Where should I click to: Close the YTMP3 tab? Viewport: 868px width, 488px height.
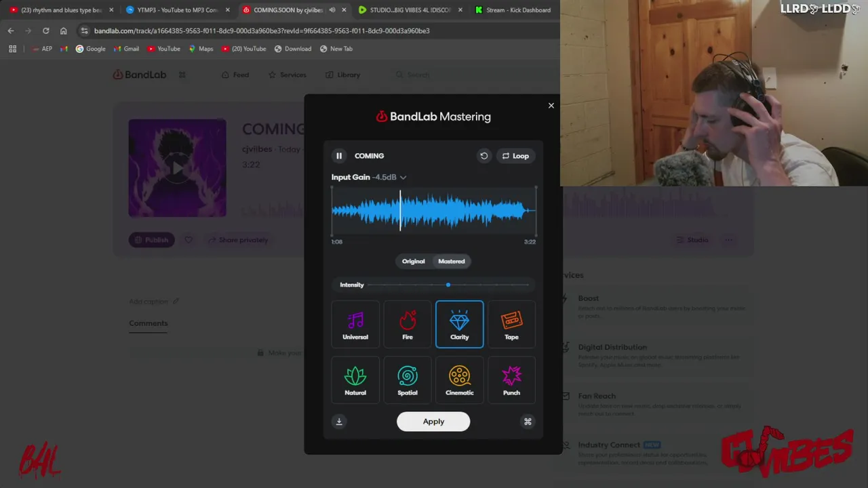click(x=227, y=10)
